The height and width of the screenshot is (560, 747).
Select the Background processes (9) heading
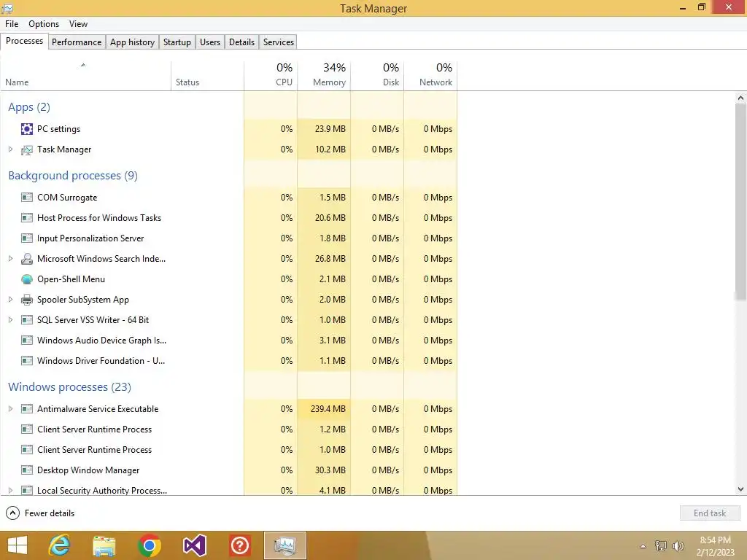(x=73, y=176)
